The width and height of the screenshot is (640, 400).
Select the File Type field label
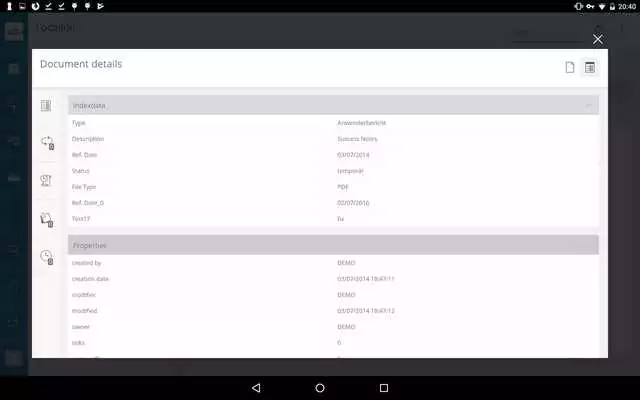coord(84,187)
